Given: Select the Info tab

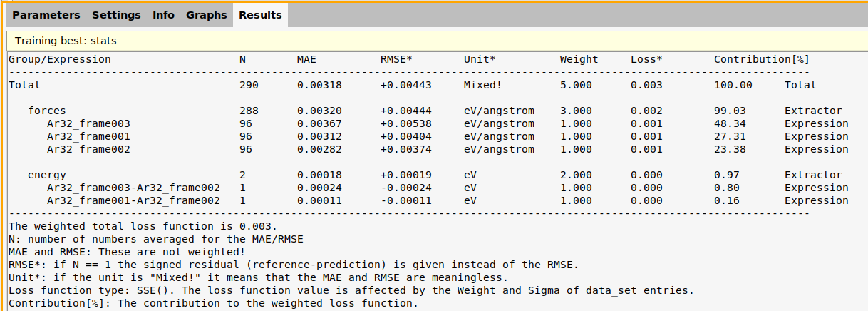Looking at the screenshot, I should pyautogui.click(x=163, y=15).
